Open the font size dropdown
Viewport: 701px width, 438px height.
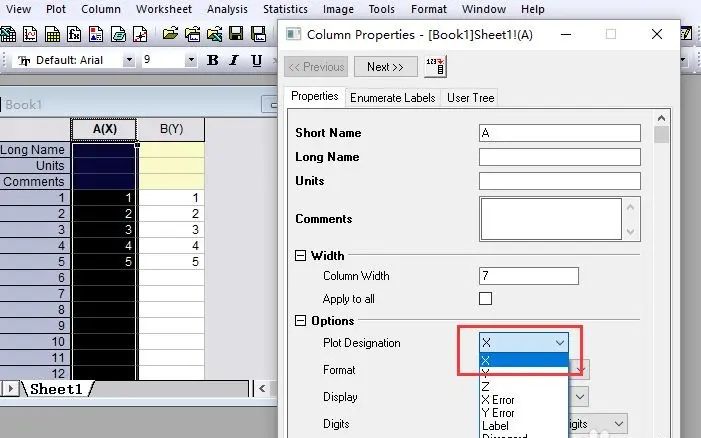[191, 59]
